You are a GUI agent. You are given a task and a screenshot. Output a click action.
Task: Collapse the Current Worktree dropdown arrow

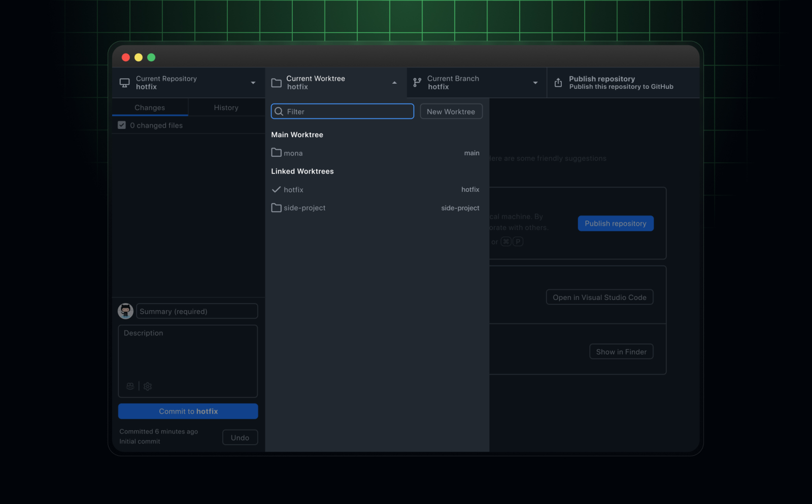(x=394, y=83)
